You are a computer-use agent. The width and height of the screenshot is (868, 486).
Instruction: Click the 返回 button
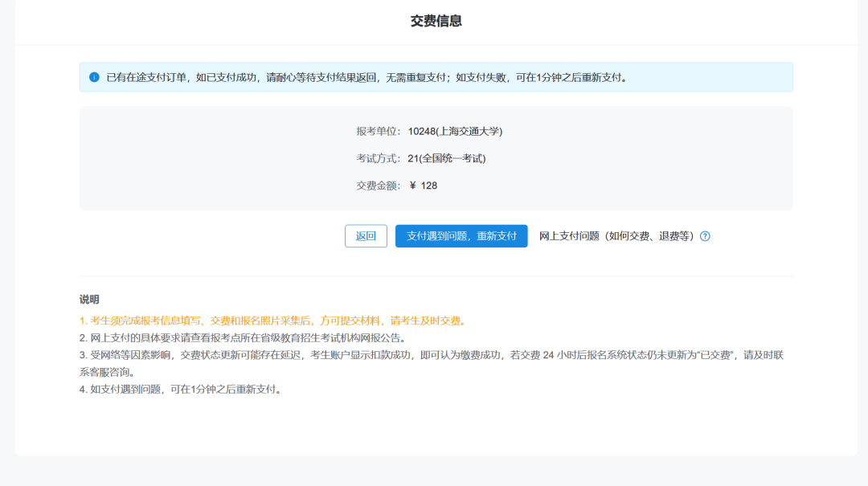click(366, 236)
